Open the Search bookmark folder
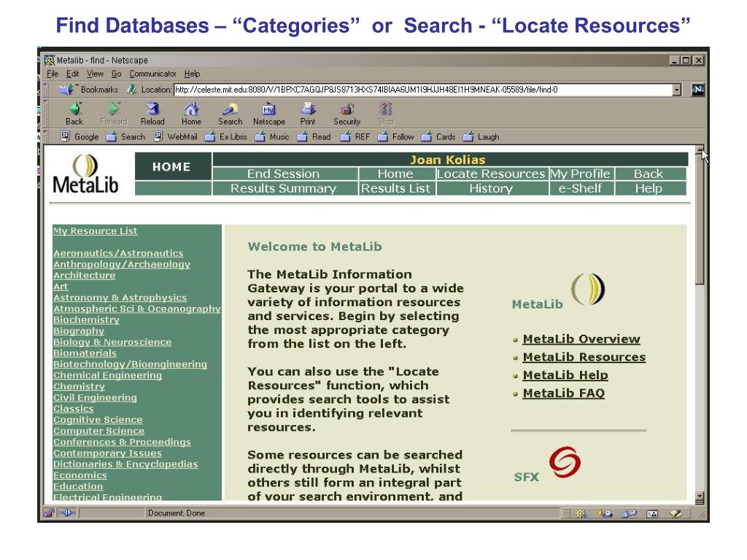Screen dimensions: 747x560 125,136
